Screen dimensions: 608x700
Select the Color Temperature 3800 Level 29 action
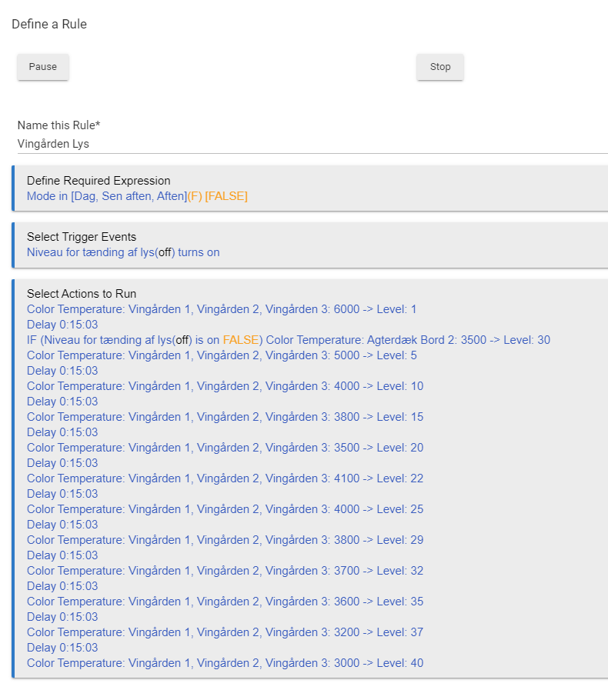(225, 540)
